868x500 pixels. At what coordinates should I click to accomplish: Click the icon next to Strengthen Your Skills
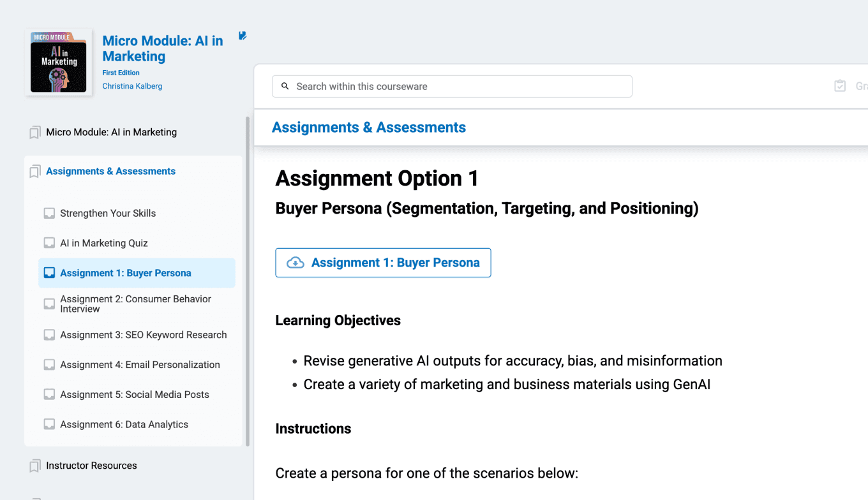49,214
